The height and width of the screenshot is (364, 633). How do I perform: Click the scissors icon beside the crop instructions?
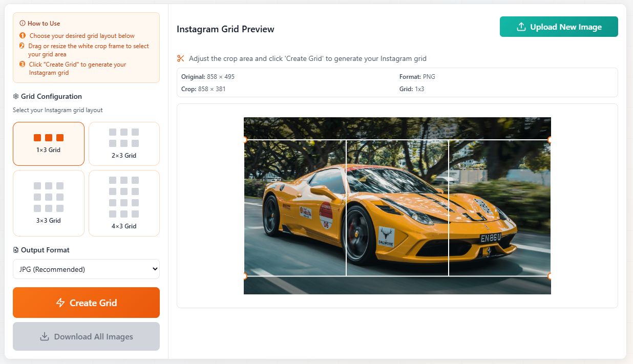(181, 58)
